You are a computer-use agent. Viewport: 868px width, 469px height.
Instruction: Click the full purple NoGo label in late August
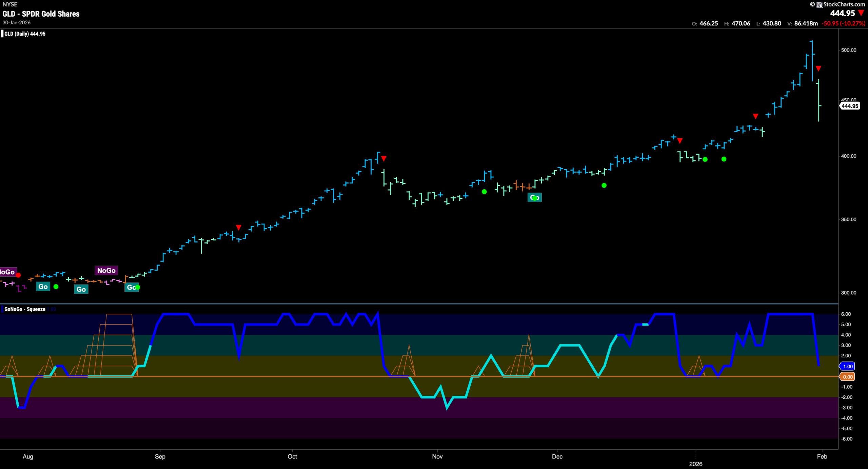tap(106, 270)
